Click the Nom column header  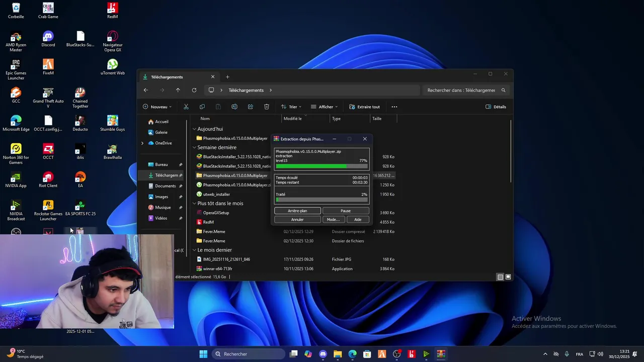(205, 119)
